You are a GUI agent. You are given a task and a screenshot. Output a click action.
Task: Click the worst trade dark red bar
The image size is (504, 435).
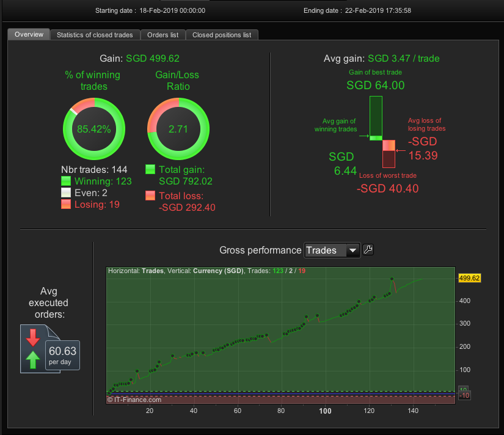(x=389, y=159)
